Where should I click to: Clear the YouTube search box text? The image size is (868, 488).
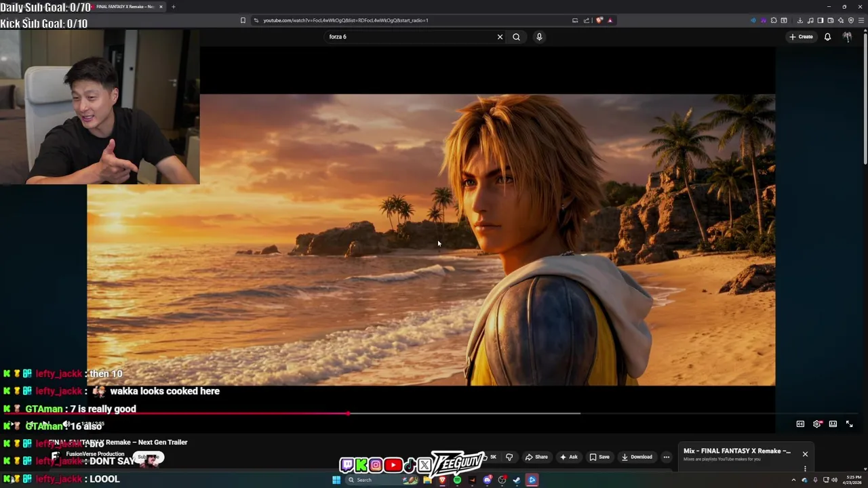click(x=500, y=37)
